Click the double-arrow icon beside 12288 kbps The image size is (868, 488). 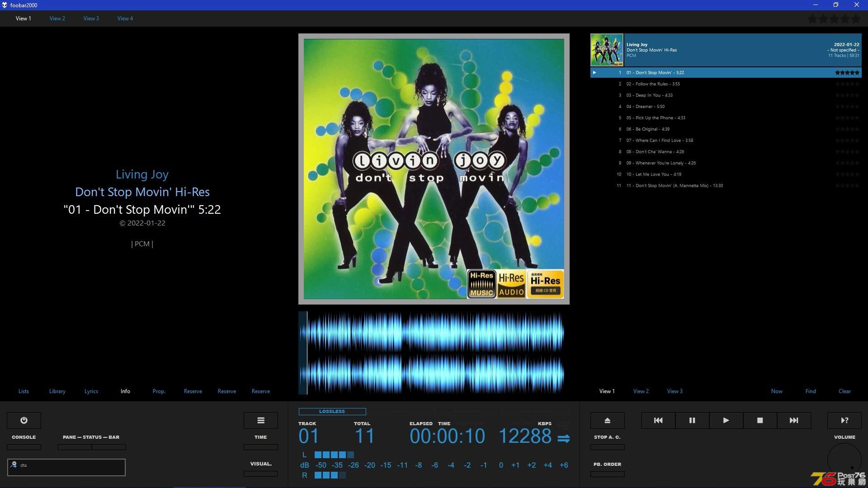[563, 438]
